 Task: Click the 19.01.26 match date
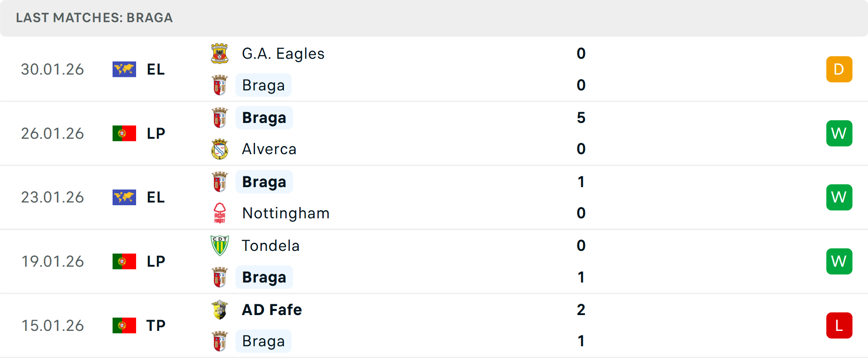[x=53, y=261]
